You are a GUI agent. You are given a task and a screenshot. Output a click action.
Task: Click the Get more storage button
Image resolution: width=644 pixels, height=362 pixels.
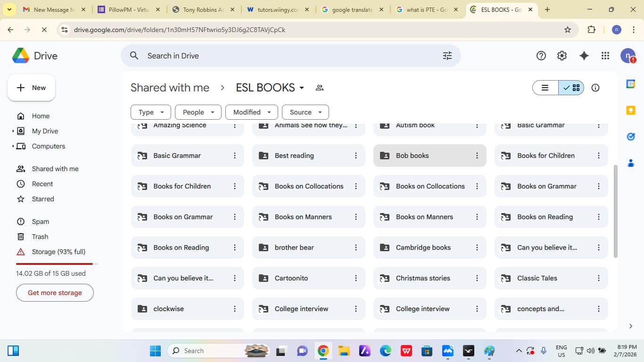coord(55,292)
